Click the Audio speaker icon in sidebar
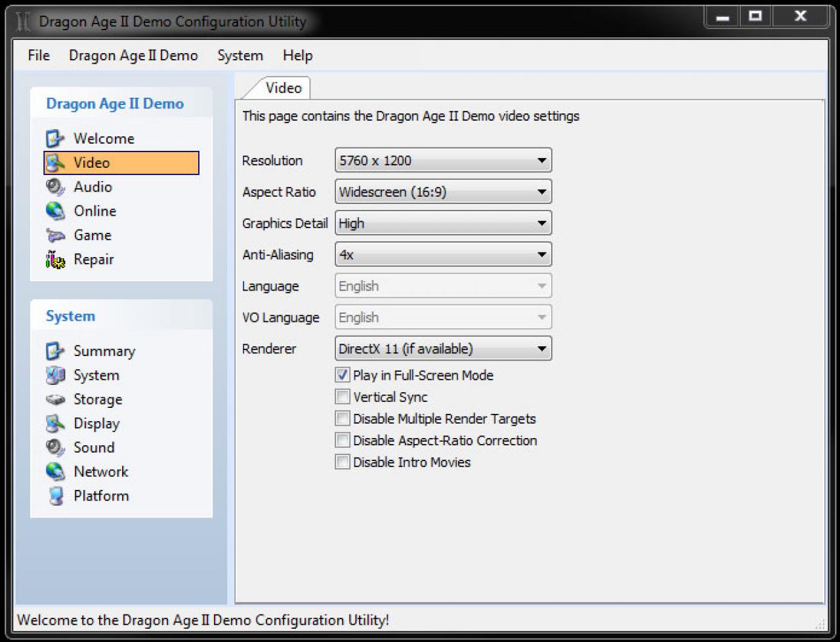Screen dimensions: 840x642 pyautogui.click(x=55, y=187)
